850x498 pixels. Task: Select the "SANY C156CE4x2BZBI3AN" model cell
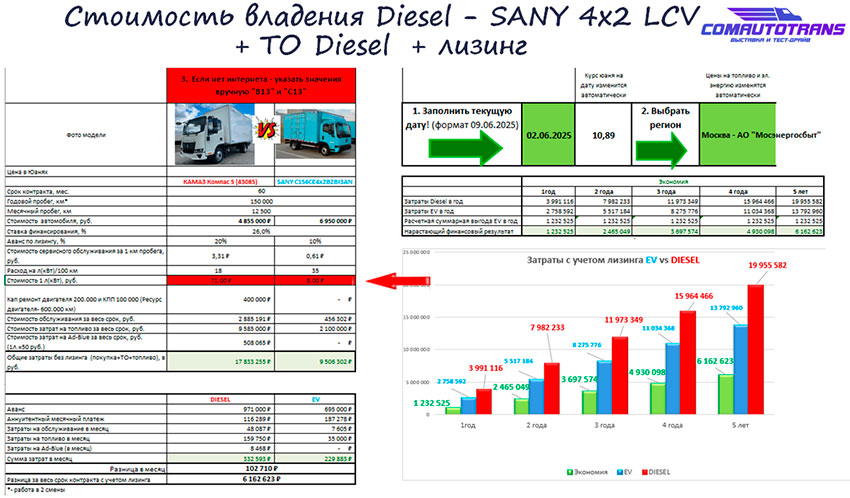click(315, 182)
